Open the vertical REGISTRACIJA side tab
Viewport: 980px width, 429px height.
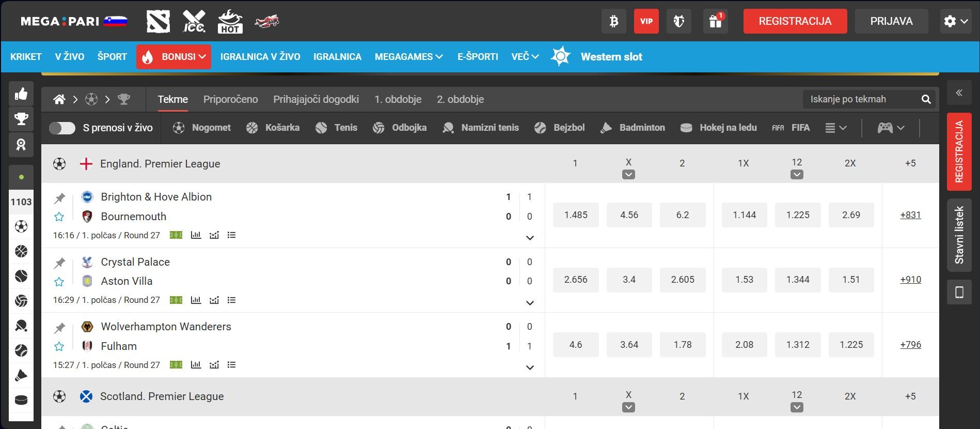coord(959,151)
